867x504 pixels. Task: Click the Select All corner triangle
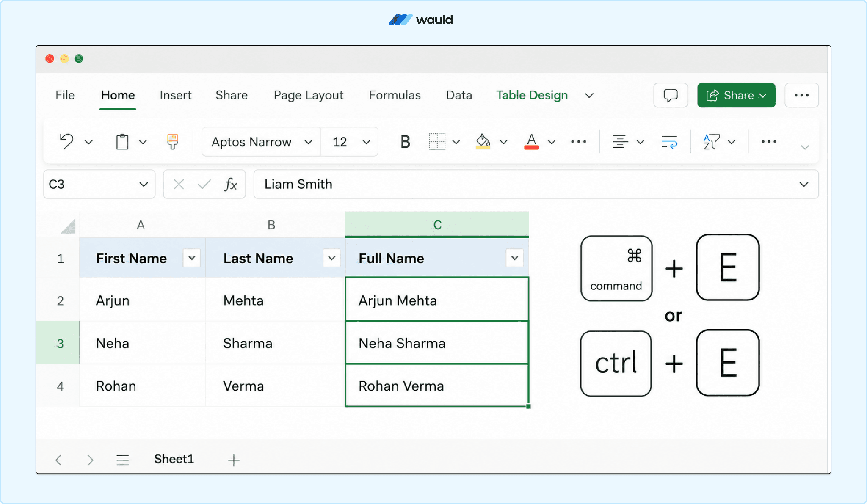point(68,226)
